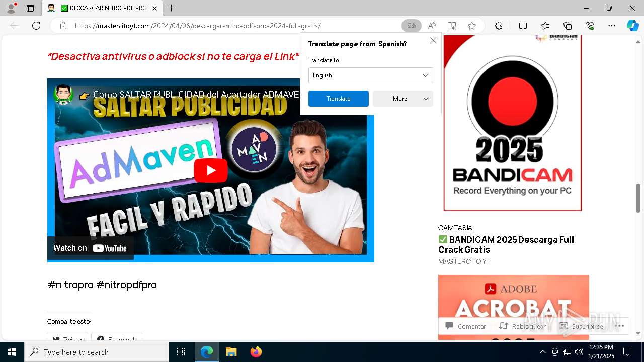This screenshot has height=362, width=644.
Task: Open Read aloud from the address bar
Action: 432,26
